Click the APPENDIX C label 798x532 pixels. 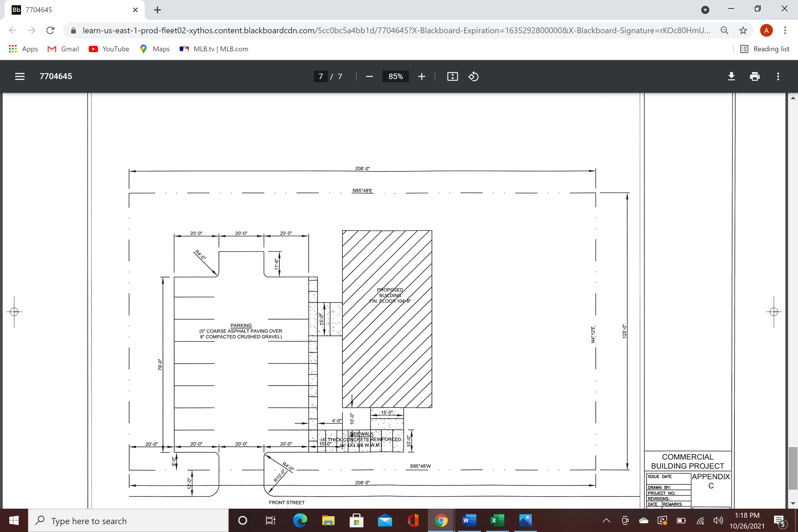(711, 481)
